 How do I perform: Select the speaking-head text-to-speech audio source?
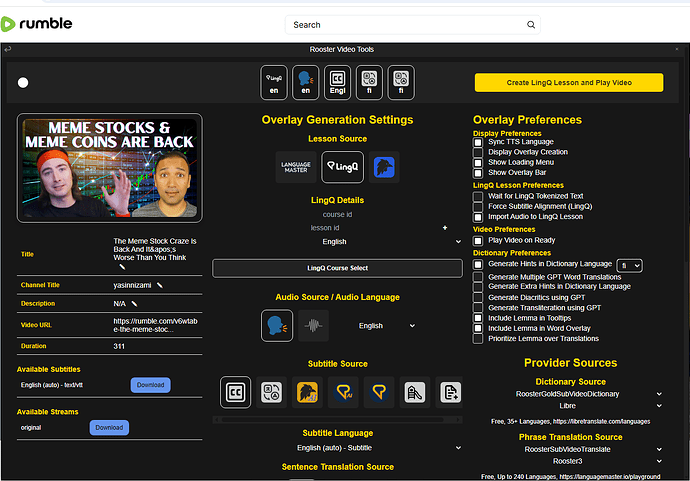(x=277, y=326)
